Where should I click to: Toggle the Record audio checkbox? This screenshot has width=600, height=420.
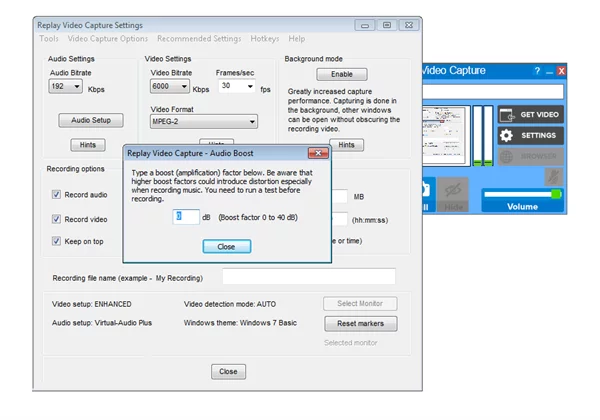pyautogui.click(x=57, y=195)
